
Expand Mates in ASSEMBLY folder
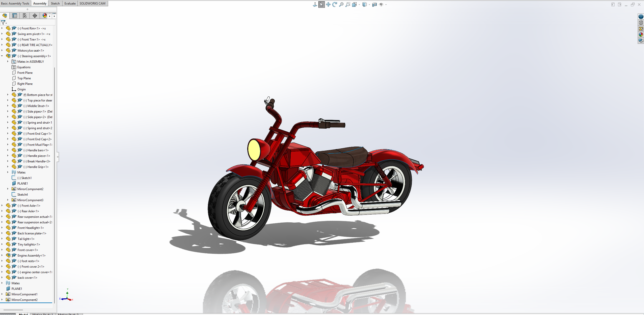(x=8, y=61)
